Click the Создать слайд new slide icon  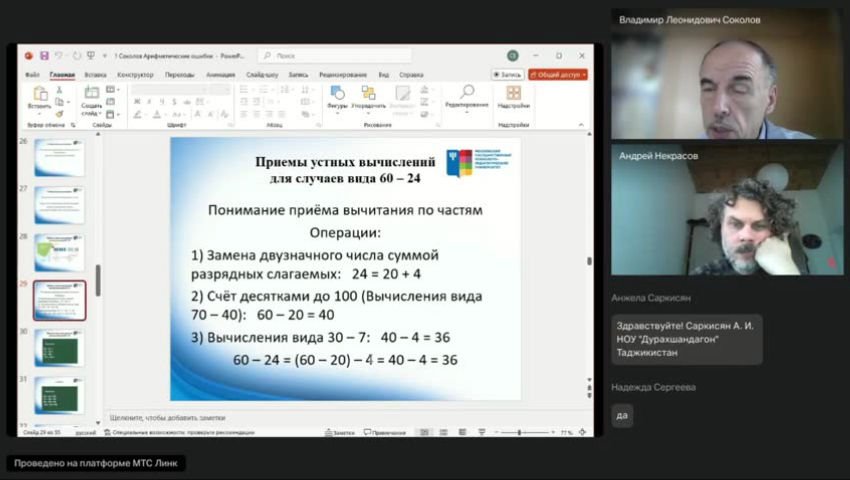92,93
